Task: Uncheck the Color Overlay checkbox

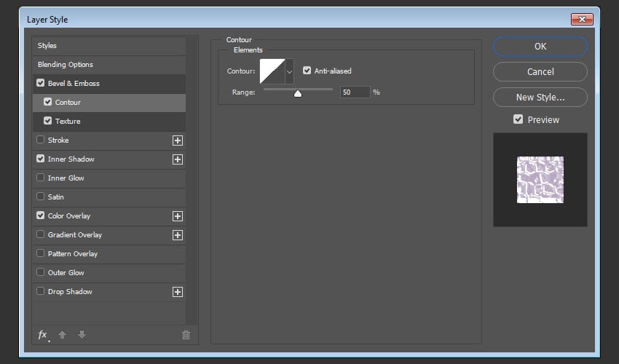Action: 40,215
